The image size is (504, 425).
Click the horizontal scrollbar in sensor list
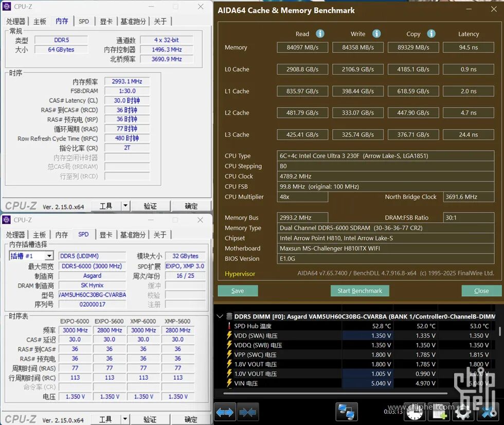[335, 393]
